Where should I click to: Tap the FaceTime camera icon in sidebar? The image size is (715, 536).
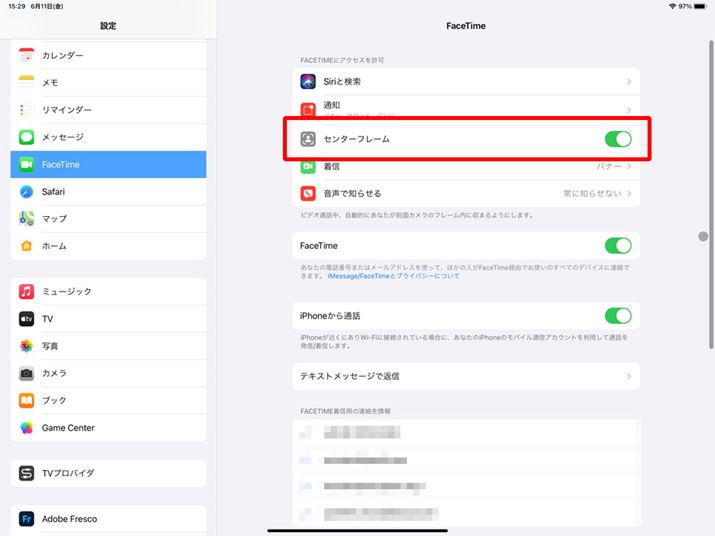pyautogui.click(x=26, y=164)
